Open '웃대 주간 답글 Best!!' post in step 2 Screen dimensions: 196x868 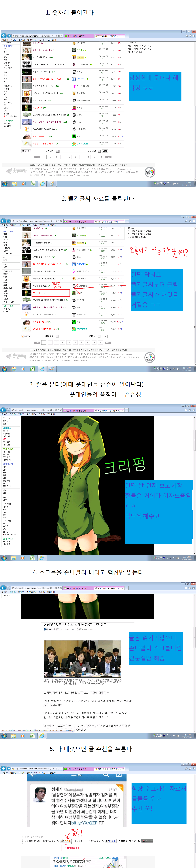click(51, 264)
